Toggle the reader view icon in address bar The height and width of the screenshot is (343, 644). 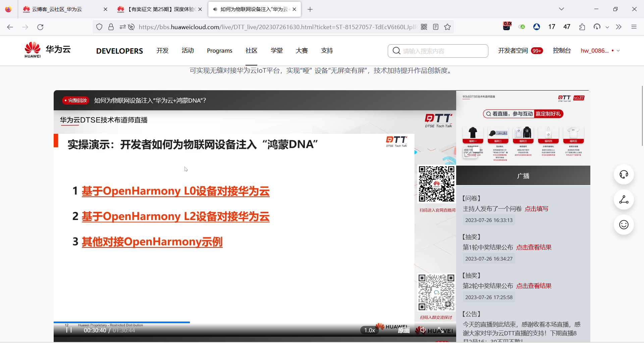click(x=436, y=27)
